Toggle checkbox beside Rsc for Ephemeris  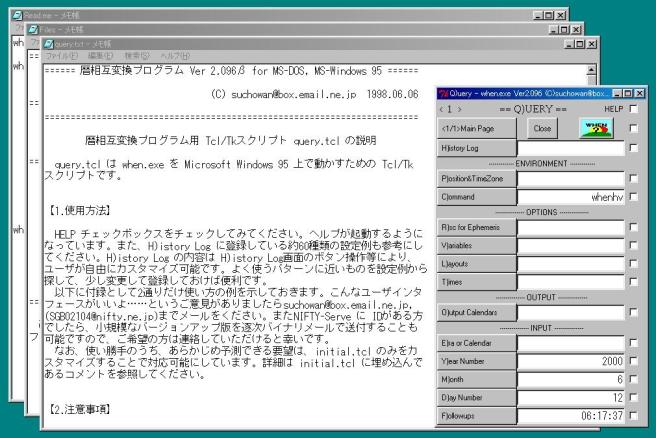point(633,227)
